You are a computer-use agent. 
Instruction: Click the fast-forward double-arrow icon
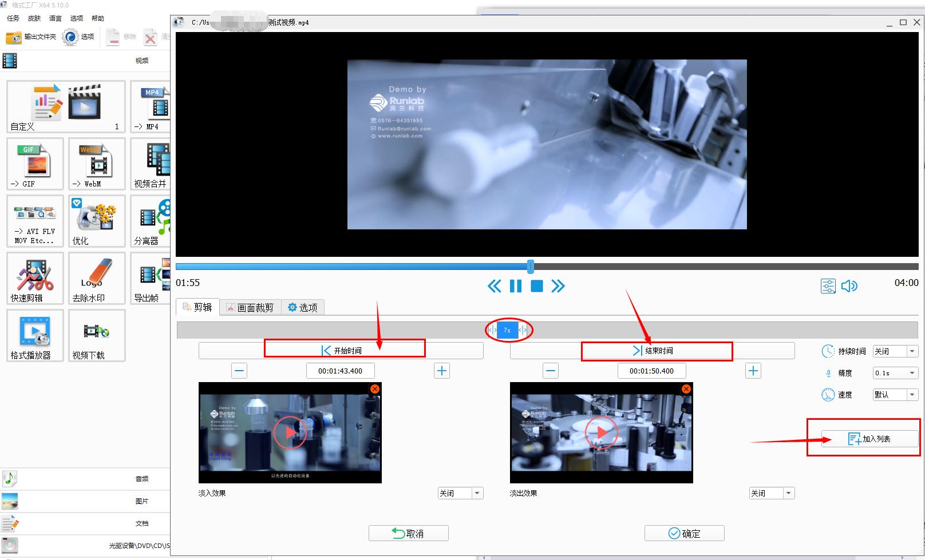point(558,286)
